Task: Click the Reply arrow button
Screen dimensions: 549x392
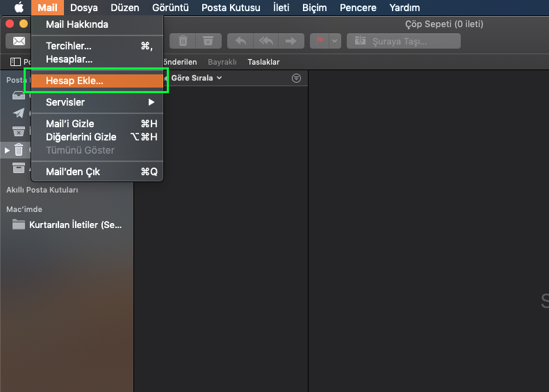Action: (x=240, y=41)
